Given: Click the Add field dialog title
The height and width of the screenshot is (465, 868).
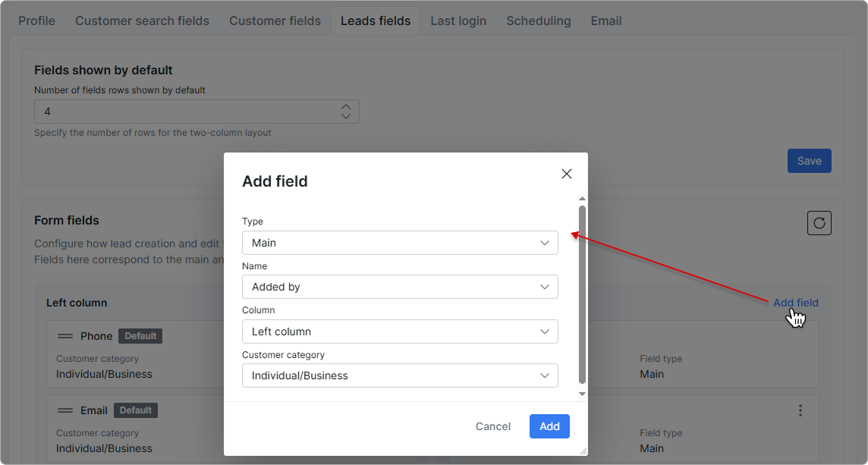Looking at the screenshot, I should click(x=275, y=181).
